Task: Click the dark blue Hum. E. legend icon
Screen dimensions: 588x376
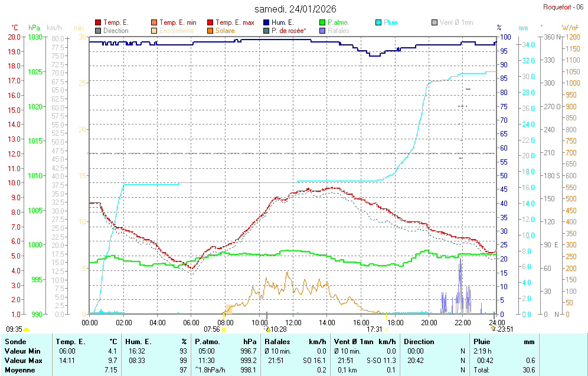Action: tap(266, 22)
